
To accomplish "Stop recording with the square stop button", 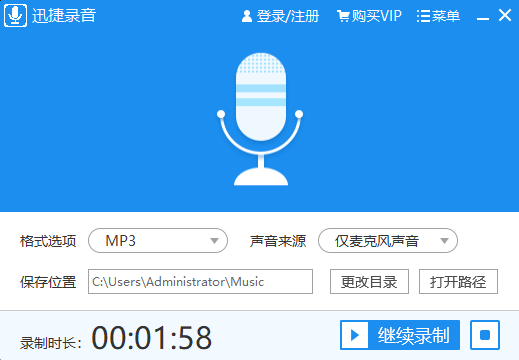I will (x=485, y=335).
